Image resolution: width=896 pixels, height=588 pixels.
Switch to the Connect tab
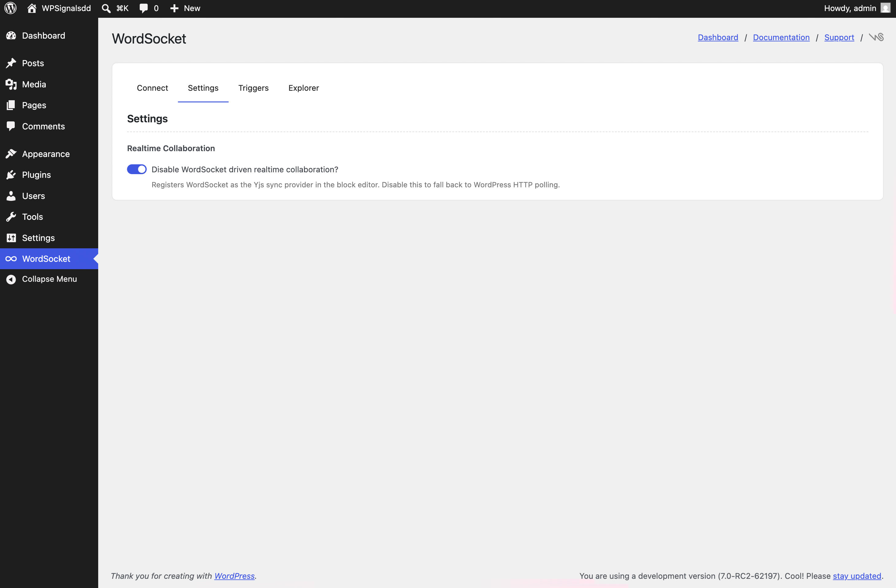pos(152,88)
